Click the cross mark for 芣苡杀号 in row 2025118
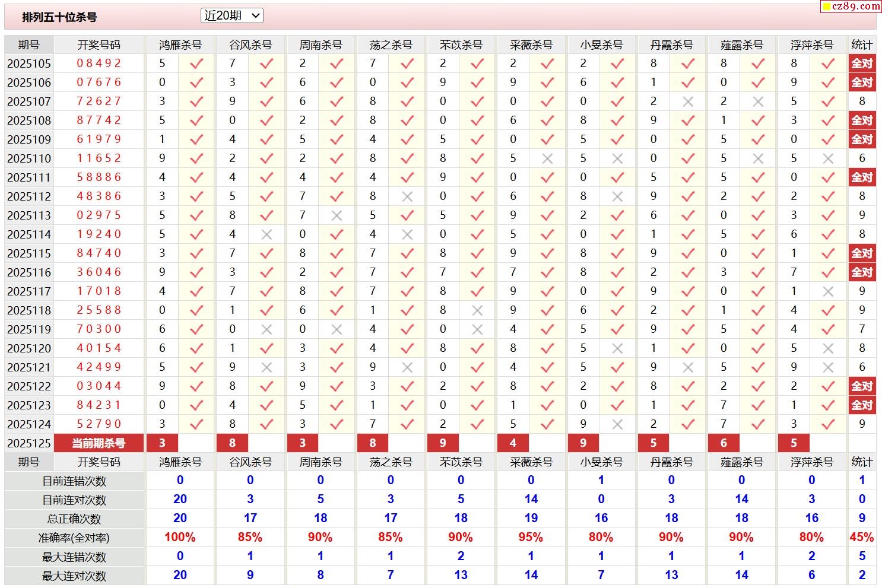Image resolution: width=882 pixels, height=588 pixels. (x=477, y=310)
